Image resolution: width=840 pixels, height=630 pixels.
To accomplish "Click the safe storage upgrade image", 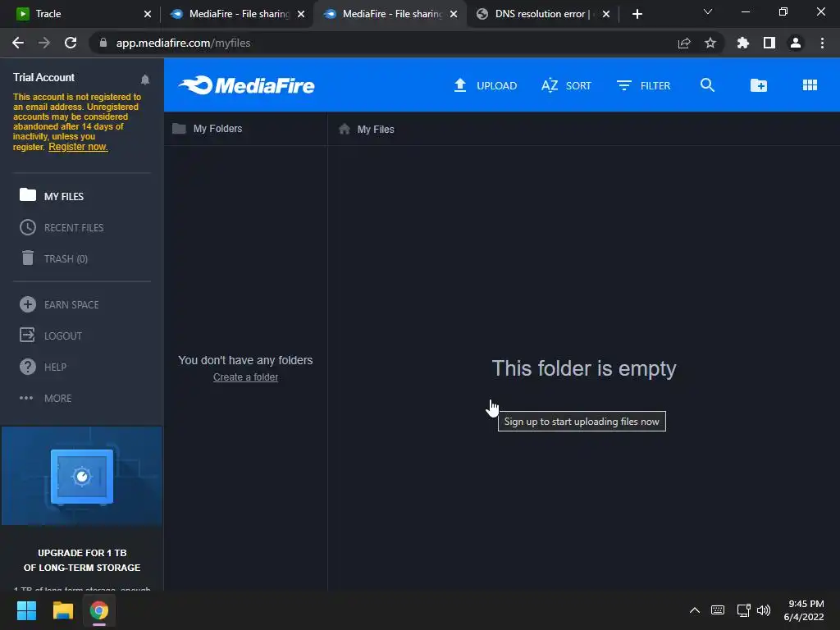I will point(82,477).
